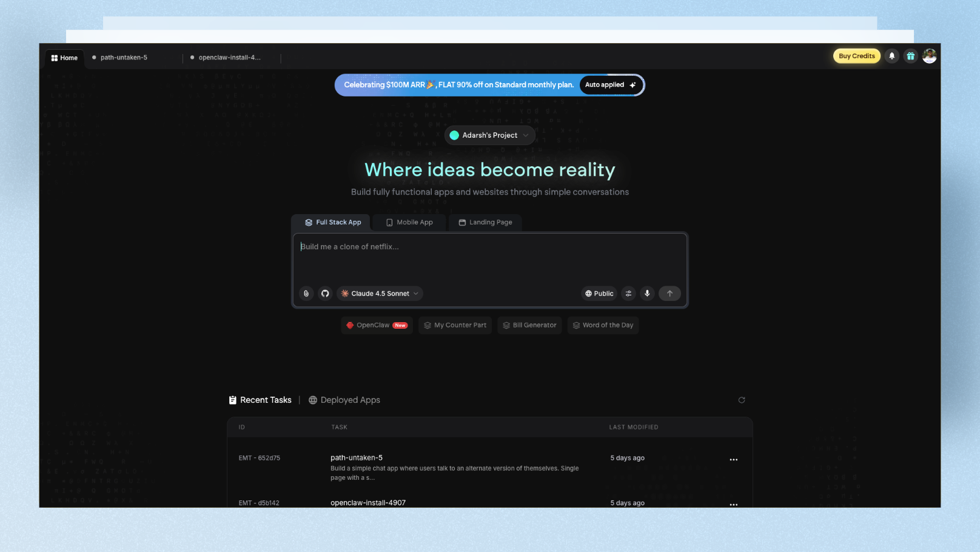Click the refresh icon above the task list
980x552 pixels.
click(x=742, y=400)
